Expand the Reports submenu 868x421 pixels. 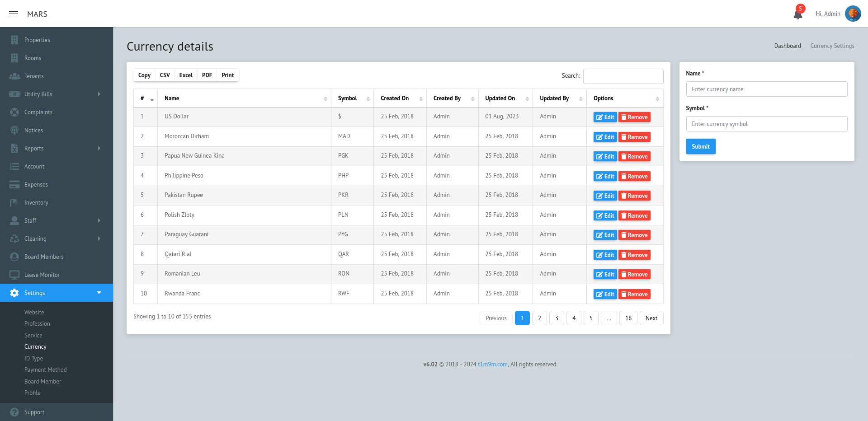(57, 148)
